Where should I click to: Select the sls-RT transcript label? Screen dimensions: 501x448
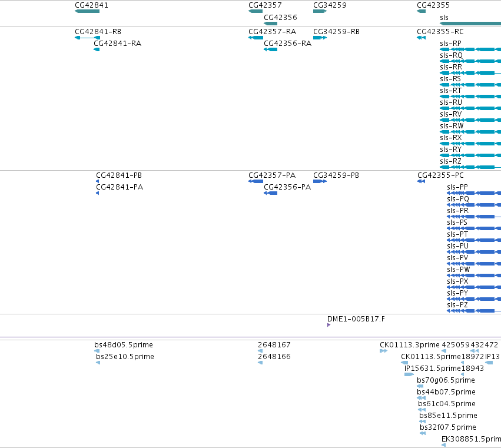[450, 91]
